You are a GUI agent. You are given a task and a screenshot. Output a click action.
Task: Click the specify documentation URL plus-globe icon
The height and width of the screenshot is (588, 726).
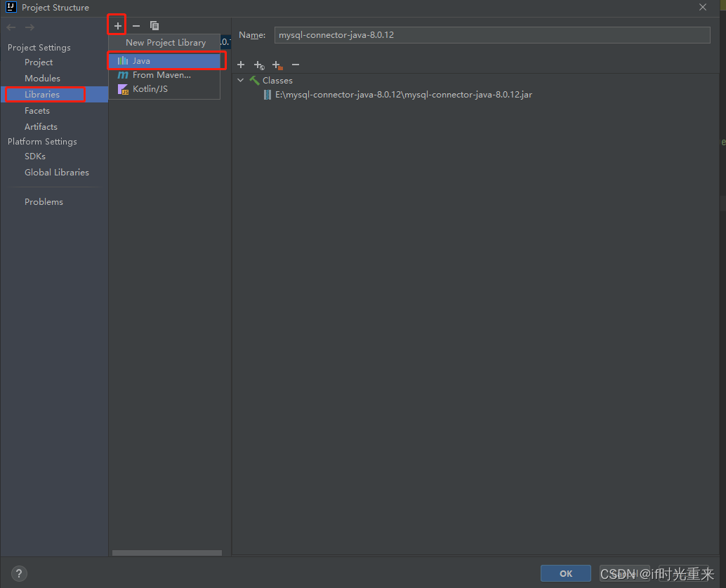click(x=259, y=65)
